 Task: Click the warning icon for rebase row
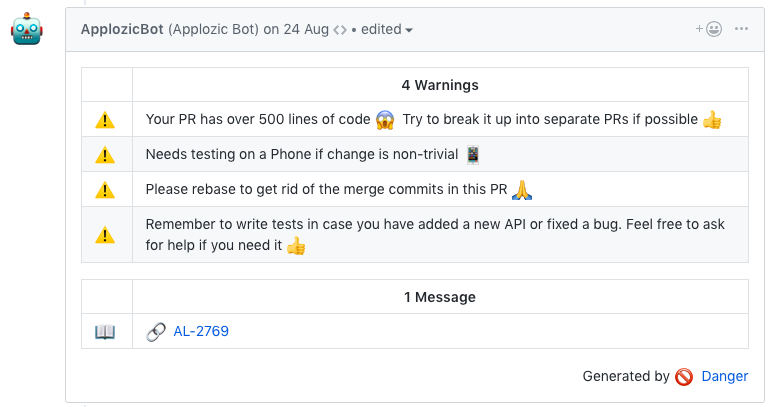pyautogui.click(x=105, y=189)
